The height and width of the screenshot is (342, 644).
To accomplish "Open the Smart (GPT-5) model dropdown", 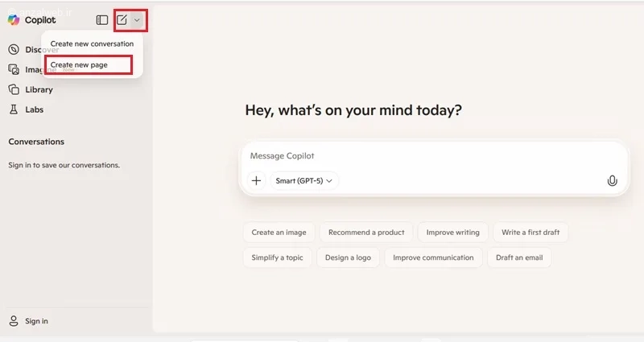I will 304,181.
